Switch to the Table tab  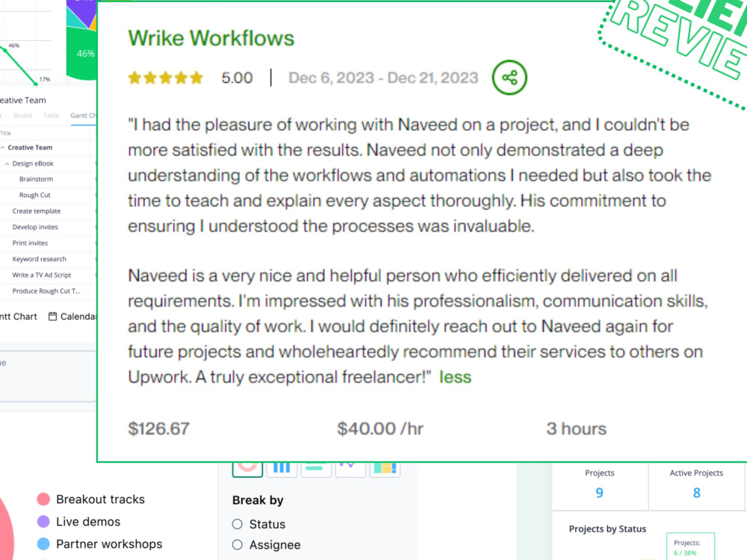tap(49, 115)
